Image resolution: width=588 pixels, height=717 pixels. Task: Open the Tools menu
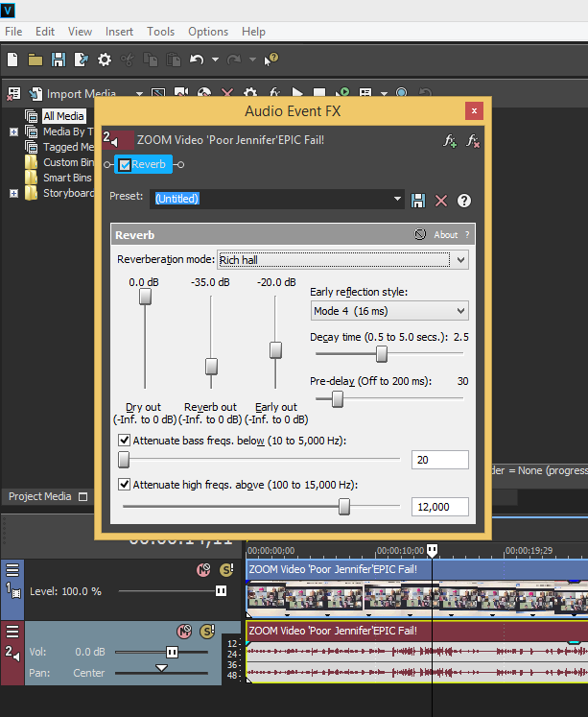click(x=160, y=32)
